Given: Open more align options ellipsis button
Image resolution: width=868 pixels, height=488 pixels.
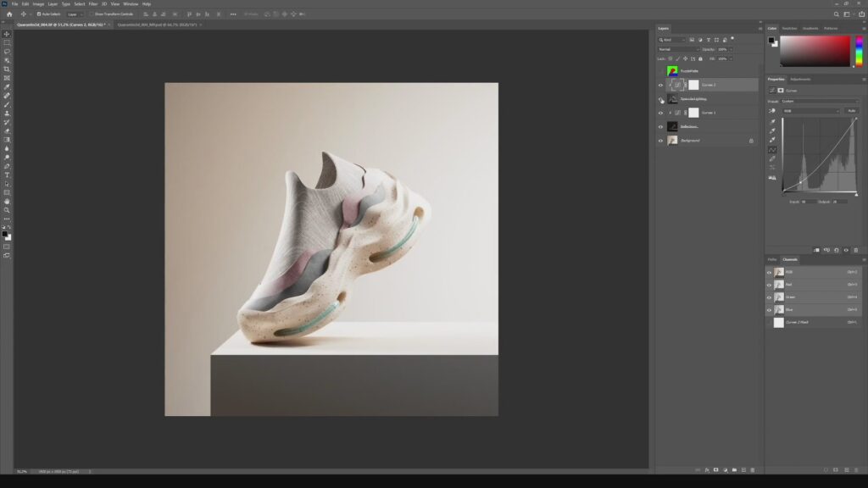Looking at the screenshot, I should pos(233,14).
